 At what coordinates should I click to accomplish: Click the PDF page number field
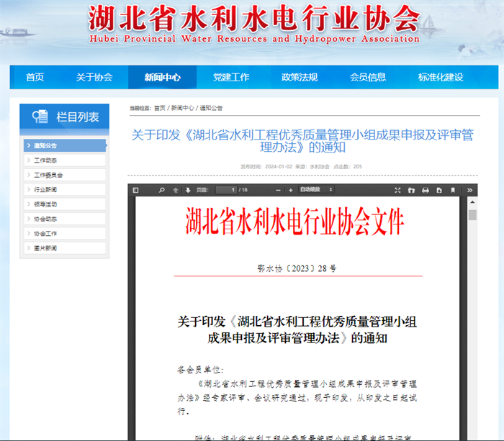coord(226,190)
